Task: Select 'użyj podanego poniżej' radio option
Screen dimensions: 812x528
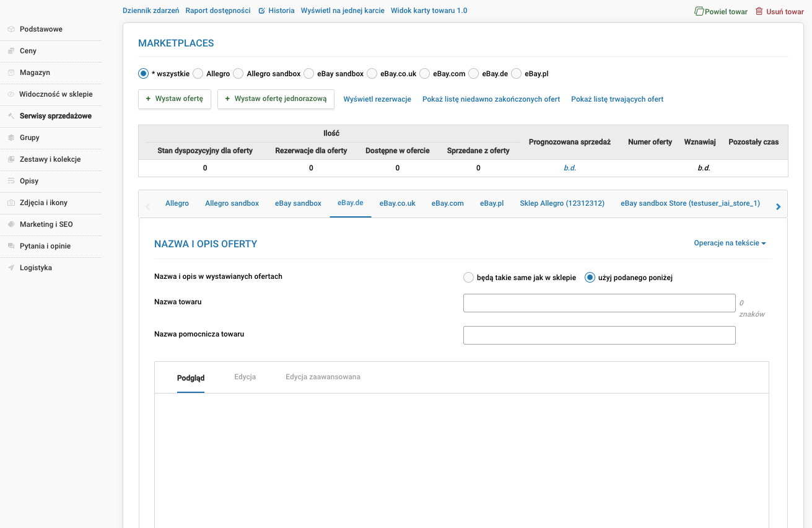Action: click(x=590, y=278)
